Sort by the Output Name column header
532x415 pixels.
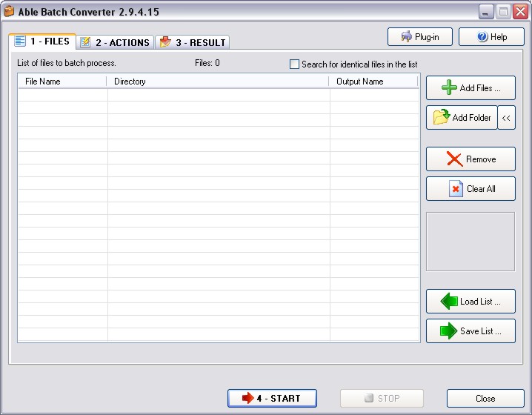click(x=373, y=82)
